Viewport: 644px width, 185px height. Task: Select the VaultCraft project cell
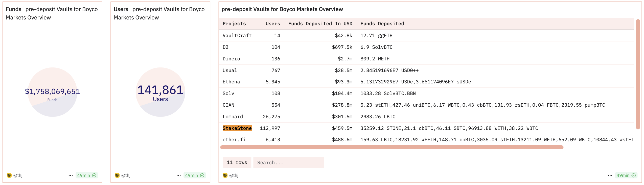click(237, 35)
